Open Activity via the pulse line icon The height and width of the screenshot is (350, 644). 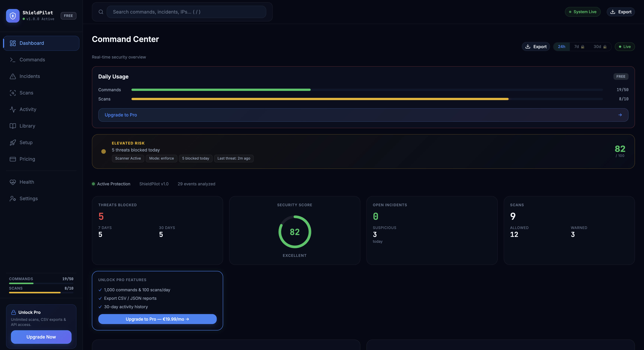click(x=12, y=109)
